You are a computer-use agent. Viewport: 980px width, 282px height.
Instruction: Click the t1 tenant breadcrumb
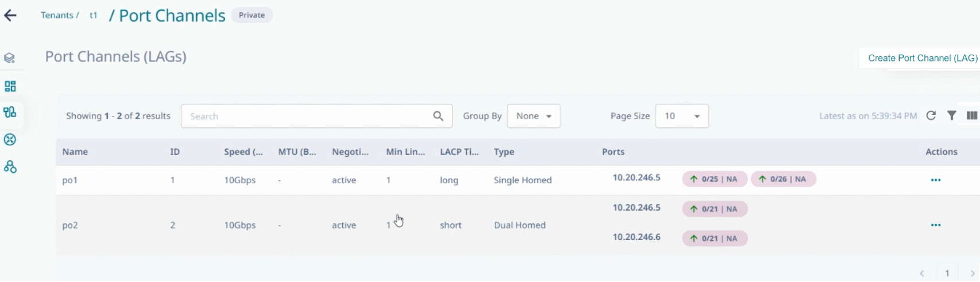pyautogui.click(x=93, y=16)
